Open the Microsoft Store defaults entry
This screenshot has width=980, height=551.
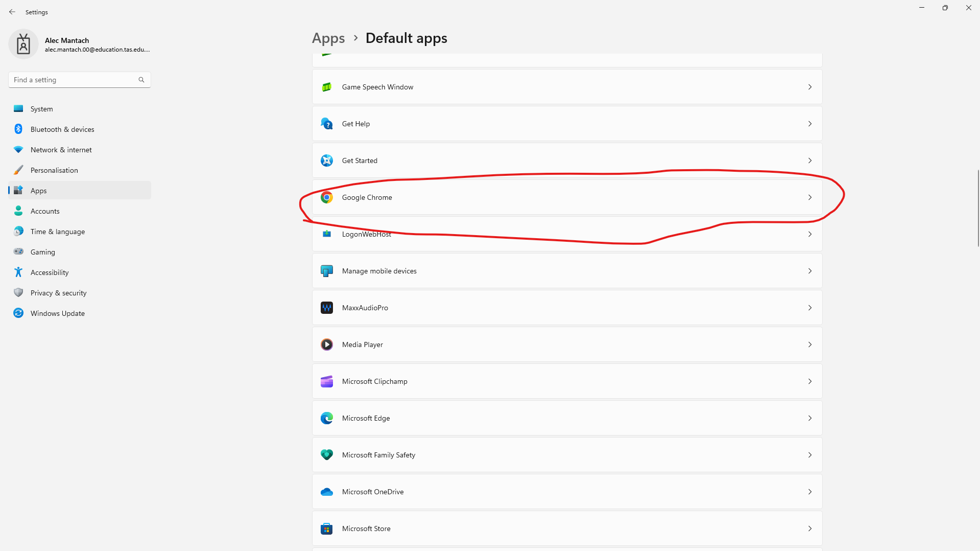567,529
